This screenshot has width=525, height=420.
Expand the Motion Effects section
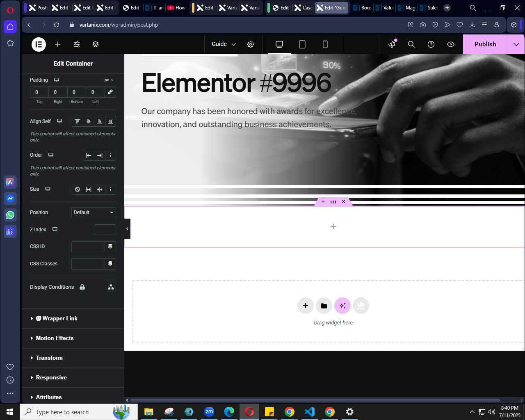[x=73, y=338]
